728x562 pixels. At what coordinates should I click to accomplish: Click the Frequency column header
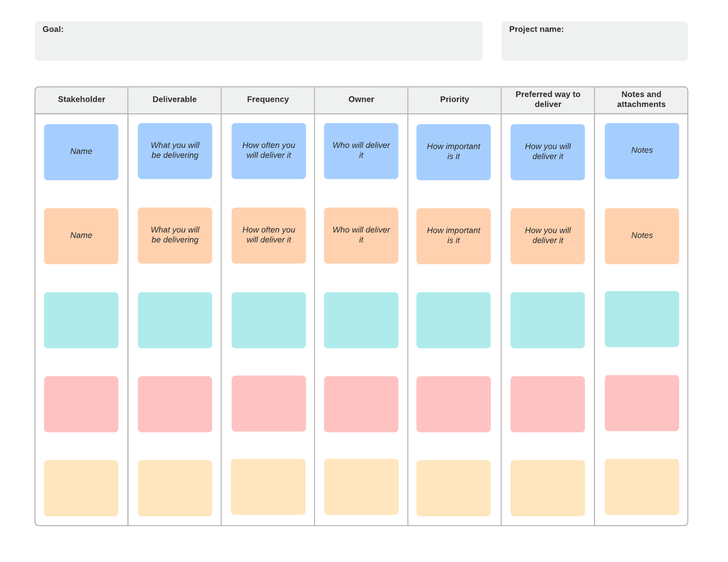coord(268,99)
